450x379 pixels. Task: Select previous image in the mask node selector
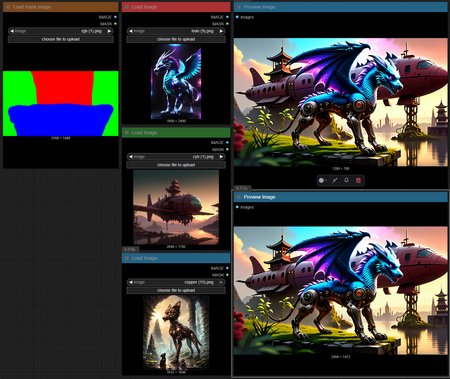(x=12, y=31)
